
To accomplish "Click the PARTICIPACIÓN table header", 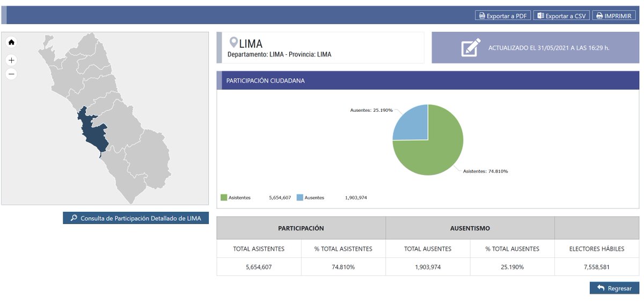I will click(x=301, y=228).
